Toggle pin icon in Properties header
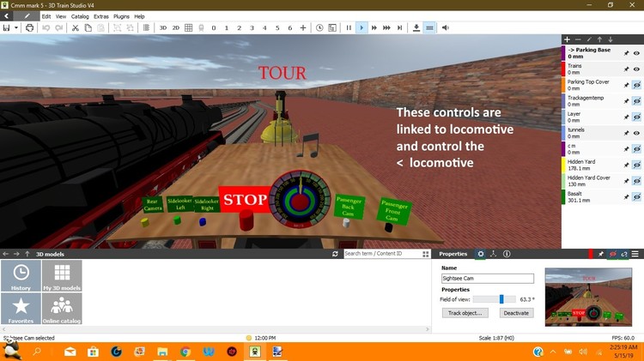Viewport: 644px width, 361px height. point(601,254)
